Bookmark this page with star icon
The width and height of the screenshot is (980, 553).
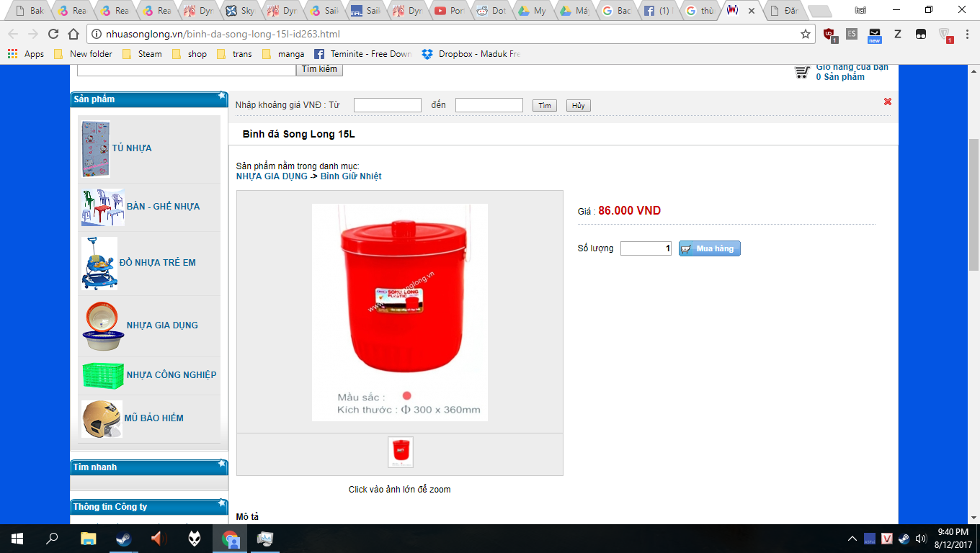(805, 34)
